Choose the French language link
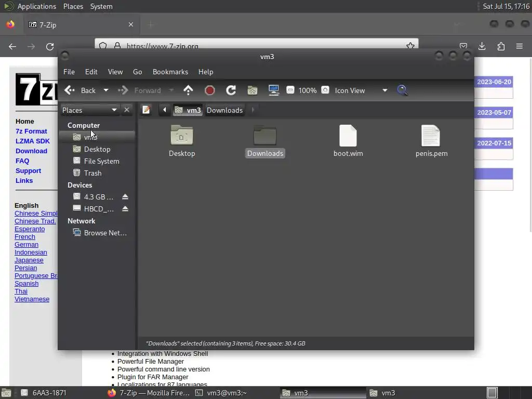The height and width of the screenshot is (399, 532). [x=25, y=237]
